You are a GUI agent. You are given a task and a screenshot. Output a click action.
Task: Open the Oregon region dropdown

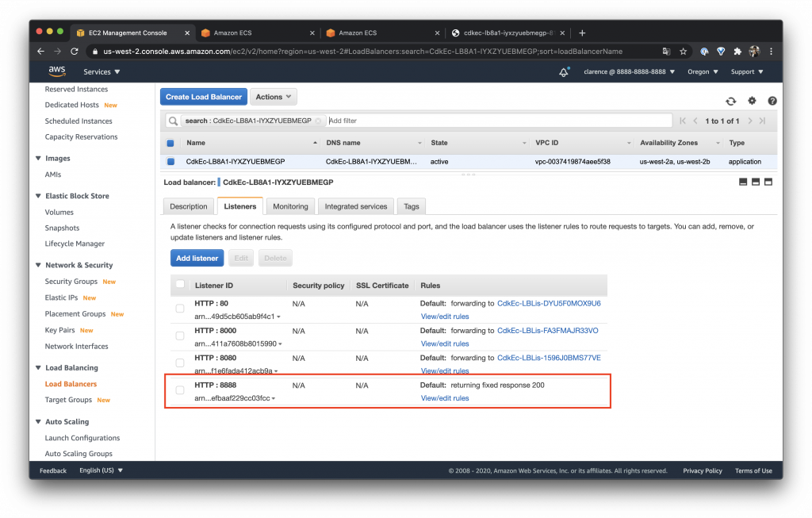tap(703, 72)
